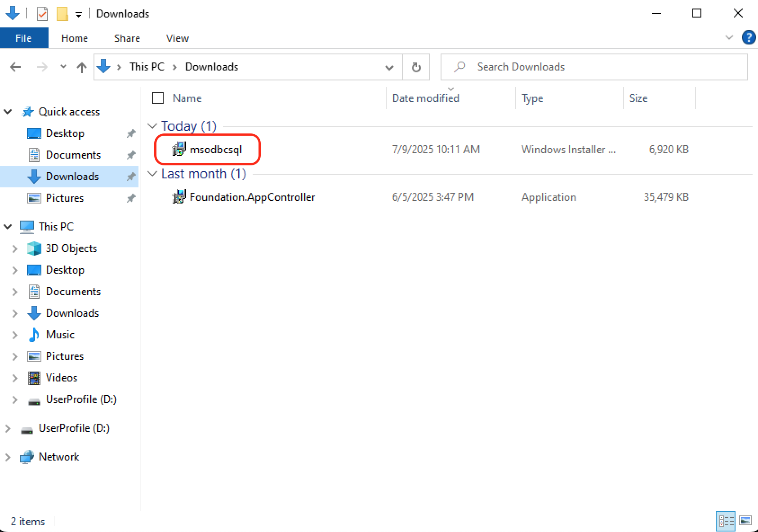Click the Back navigation arrow

[x=15, y=67]
